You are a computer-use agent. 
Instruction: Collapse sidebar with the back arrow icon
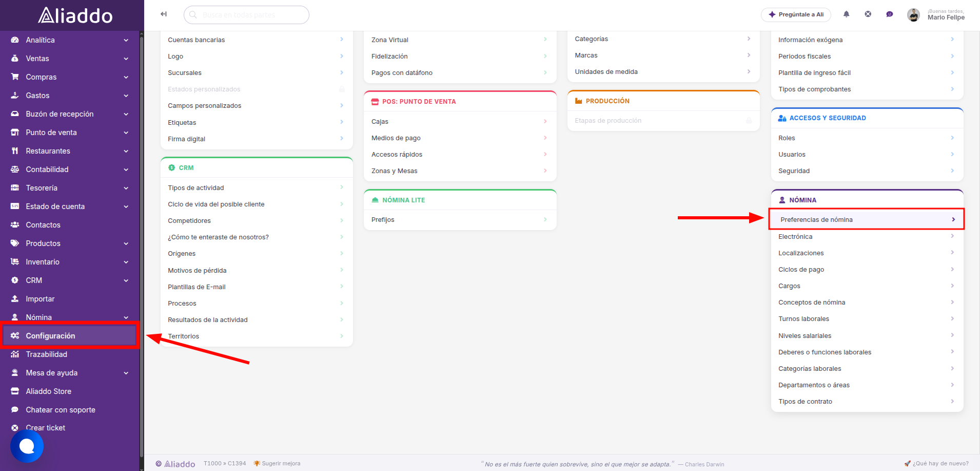(164, 14)
